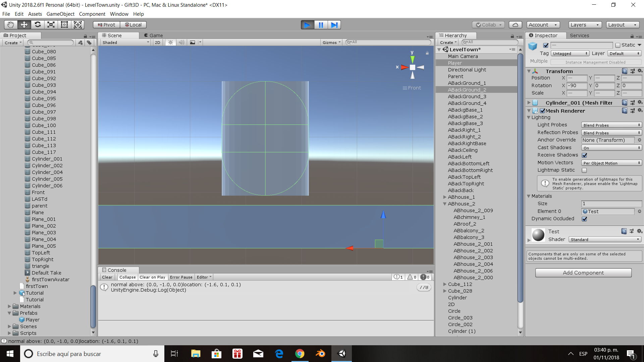The height and width of the screenshot is (362, 644).
Task: Click the Step frame button
Action: pos(334,25)
